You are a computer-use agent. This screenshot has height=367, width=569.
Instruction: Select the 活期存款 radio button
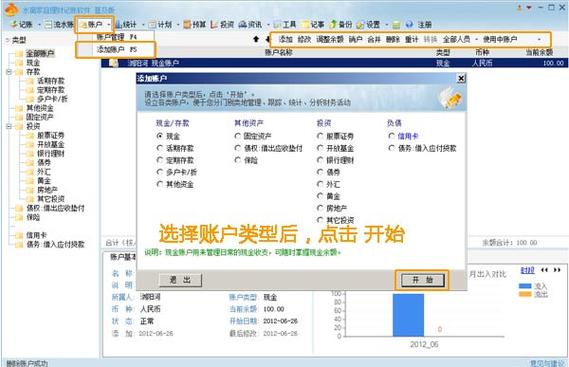160,148
